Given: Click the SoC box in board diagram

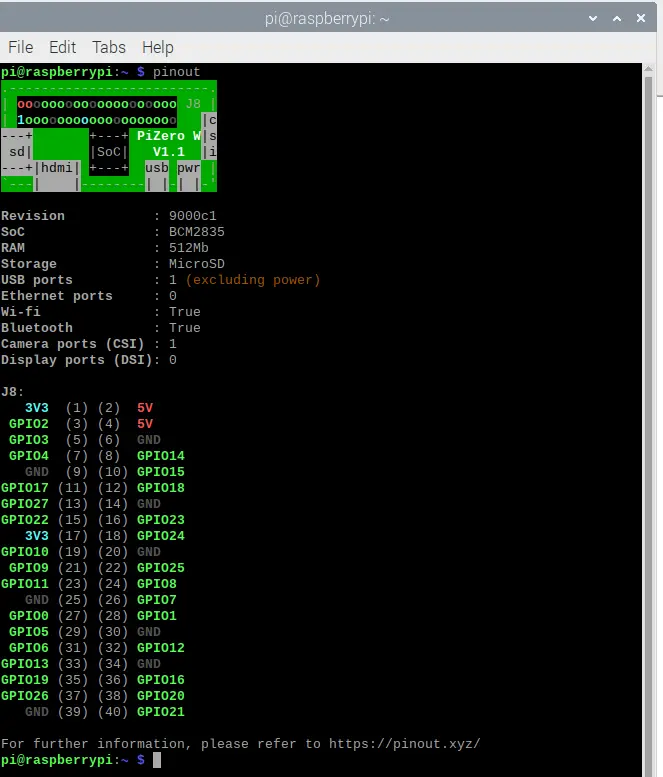Looking at the screenshot, I should (109, 152).
